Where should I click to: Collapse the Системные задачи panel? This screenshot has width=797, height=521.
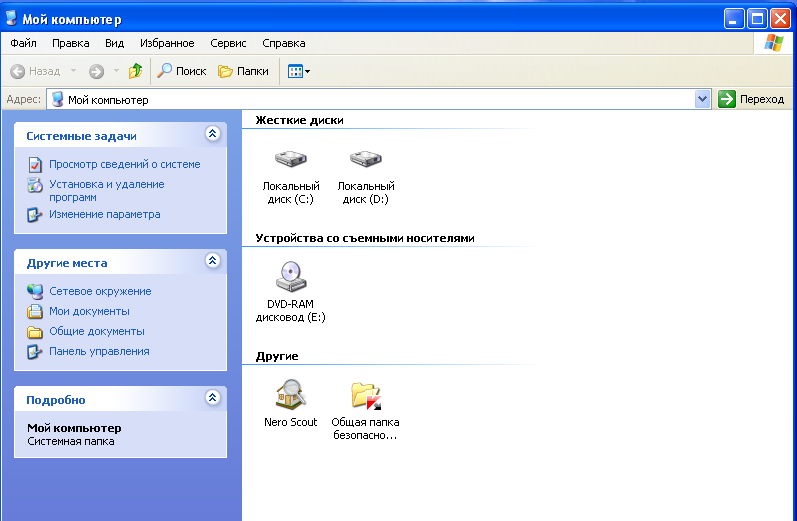(212, 134)
